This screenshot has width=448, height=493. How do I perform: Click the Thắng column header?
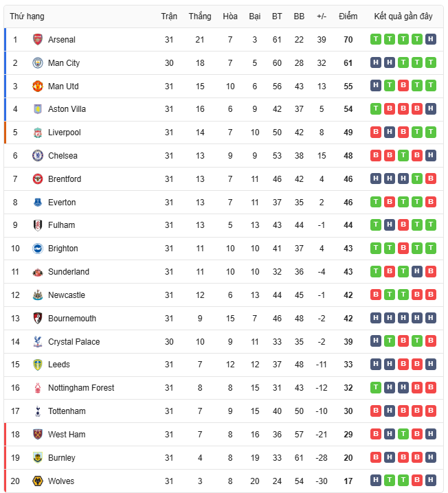coord(200,16)
